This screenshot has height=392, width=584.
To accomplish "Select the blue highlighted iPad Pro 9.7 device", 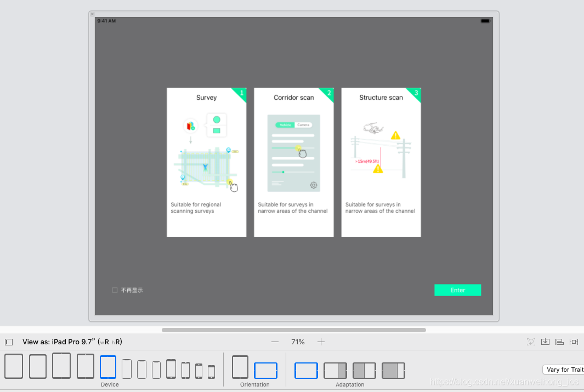I will click(108, 367).
